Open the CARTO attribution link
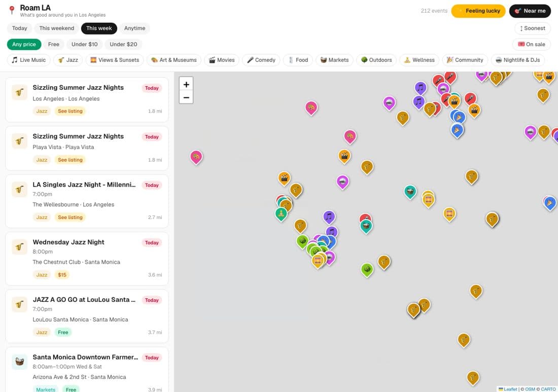The image size is (558, 392). [548, 389]
